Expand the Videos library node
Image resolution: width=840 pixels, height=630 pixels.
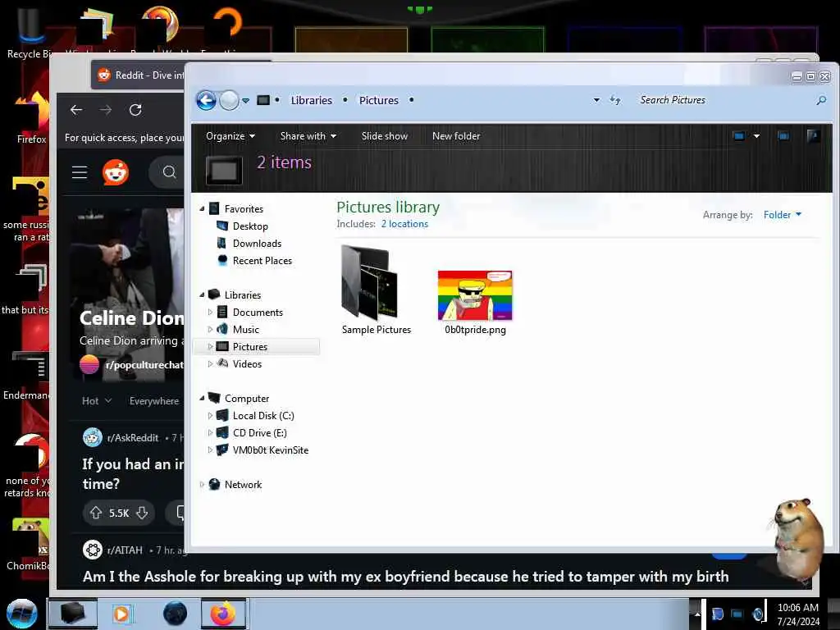pyautogui.click(x=210, y=363)
